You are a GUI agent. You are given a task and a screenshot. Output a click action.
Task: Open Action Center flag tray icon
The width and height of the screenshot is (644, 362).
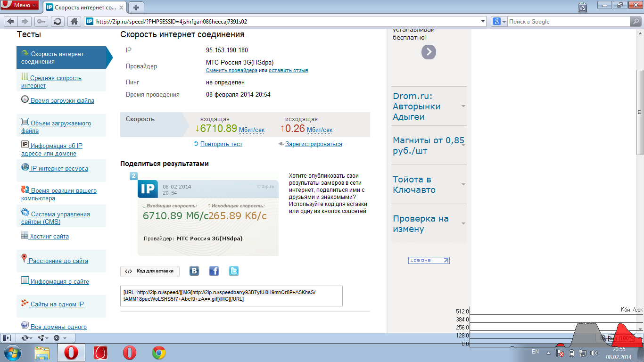click(561, 353)
